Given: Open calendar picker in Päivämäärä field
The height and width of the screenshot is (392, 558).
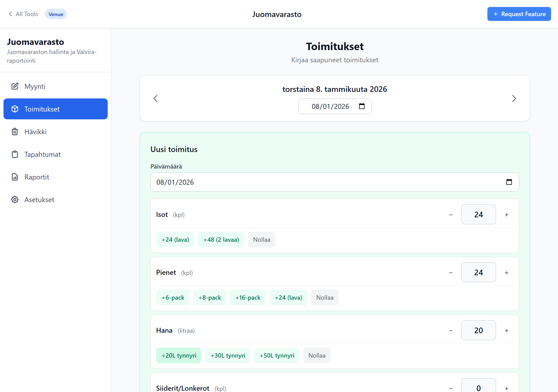Looking at the screenshot, I should [509, 182].
